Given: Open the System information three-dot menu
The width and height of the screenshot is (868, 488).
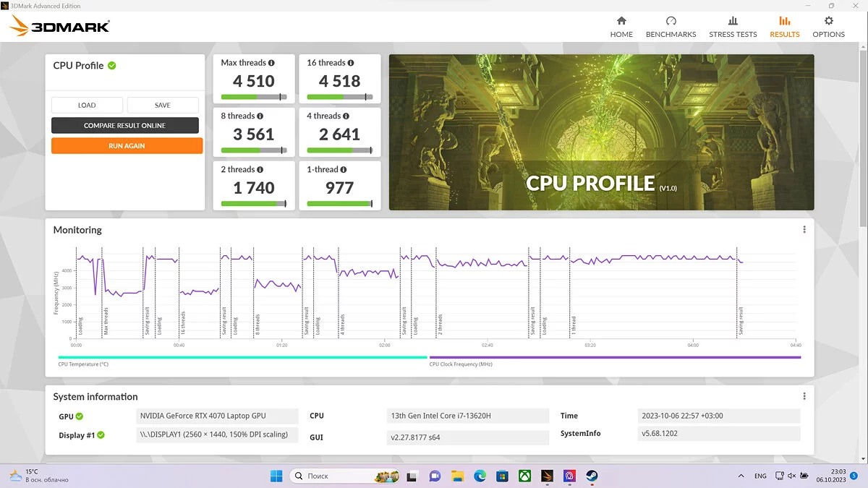Looking at the screenshot, I should (804, 397).
